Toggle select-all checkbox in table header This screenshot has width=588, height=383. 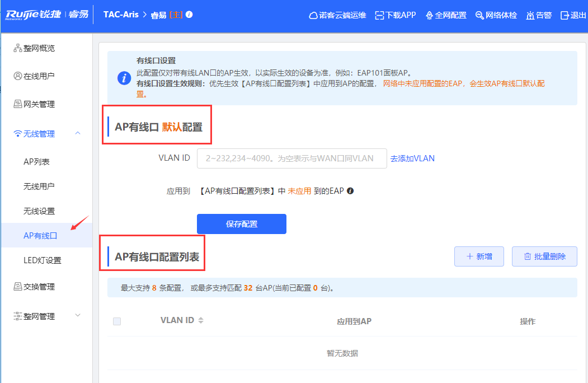(x=117, y=321)
